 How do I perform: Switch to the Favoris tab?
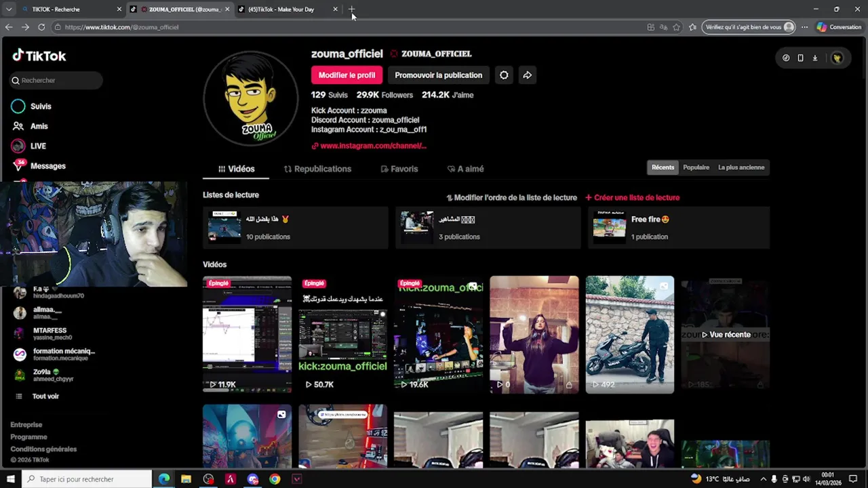click(399, 169)
